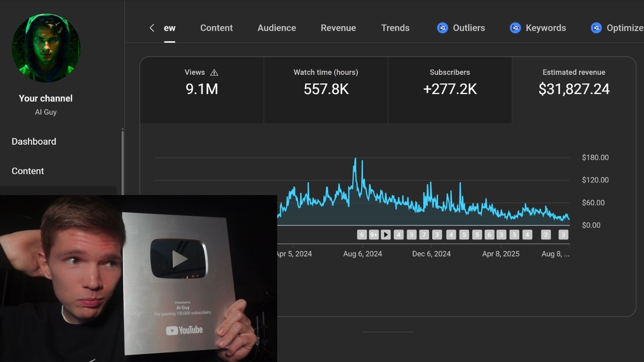
Task: Switch to the Audience tab
Action: pos(277,28)
